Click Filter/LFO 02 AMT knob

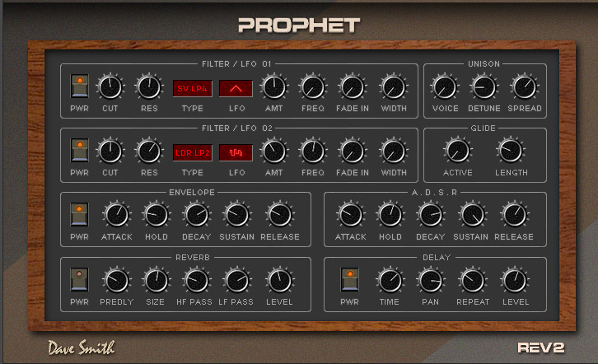[x=273, y=151]
